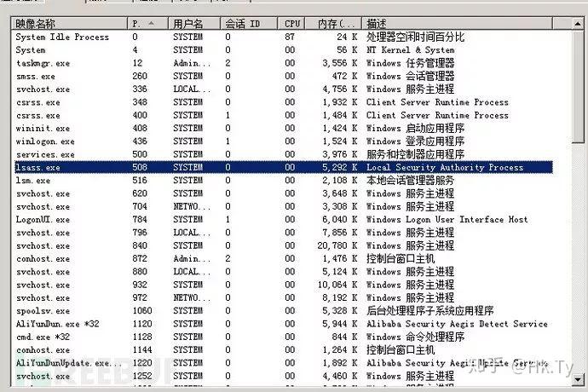Select csrss.exe with PID 400
The width and height of the screenshot is (588, 392).
284,115
